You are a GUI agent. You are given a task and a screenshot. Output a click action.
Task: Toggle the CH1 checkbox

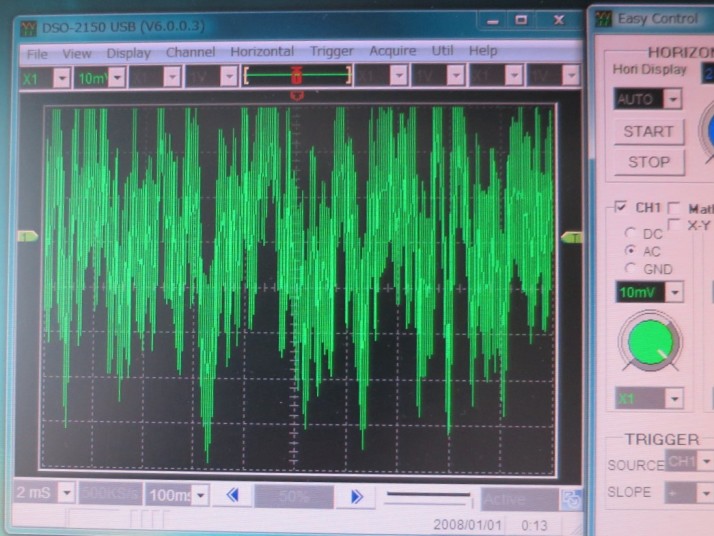pyautogui.click(x=621, y=207)
